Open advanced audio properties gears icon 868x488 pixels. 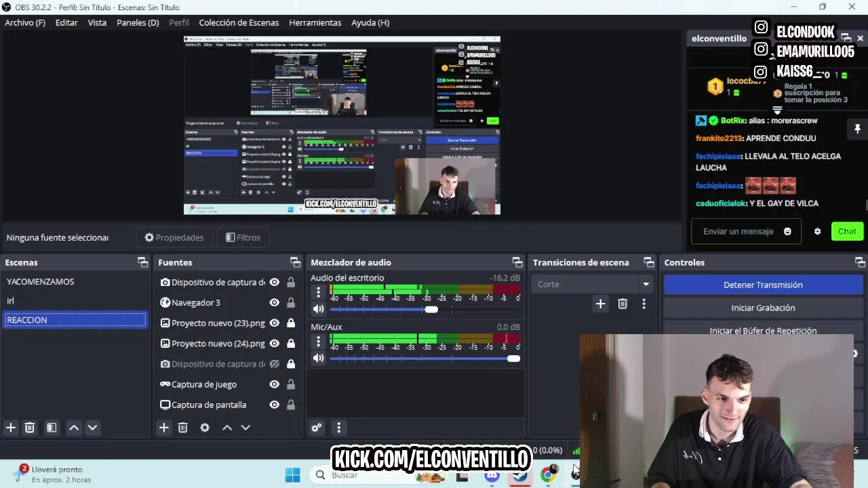pos(317,428)
